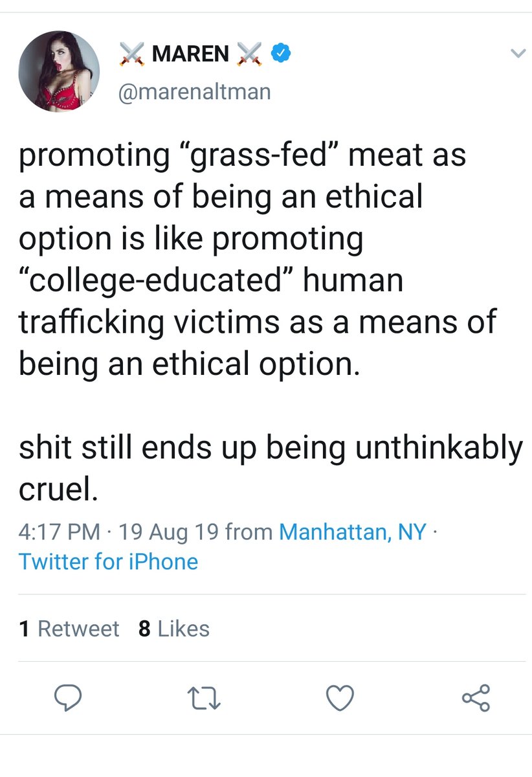Open the @marenaltman handle link
The width and height of the screenshot is (532, 777).
click(194, 91)
